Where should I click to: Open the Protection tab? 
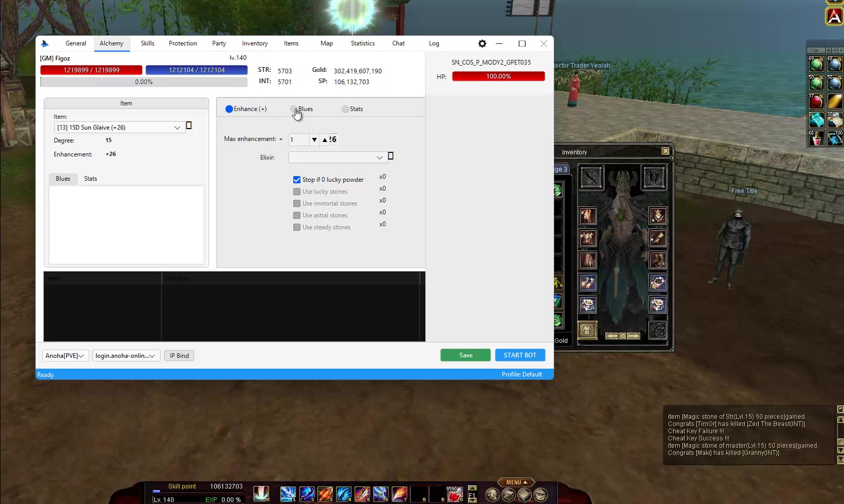(183, 43)
